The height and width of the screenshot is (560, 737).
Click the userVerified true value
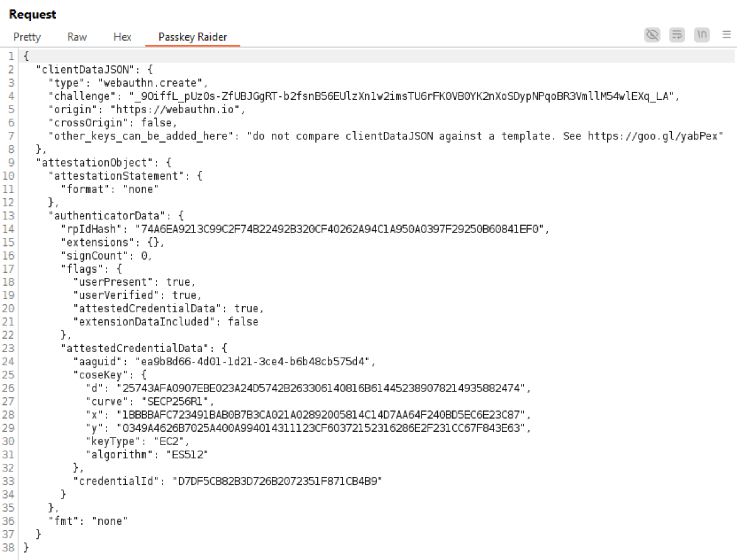click(184, 295)
